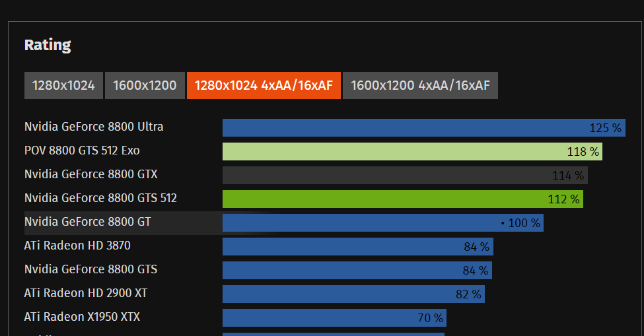Click the 125 % bar for 8800 Ultra

[424, 127]
